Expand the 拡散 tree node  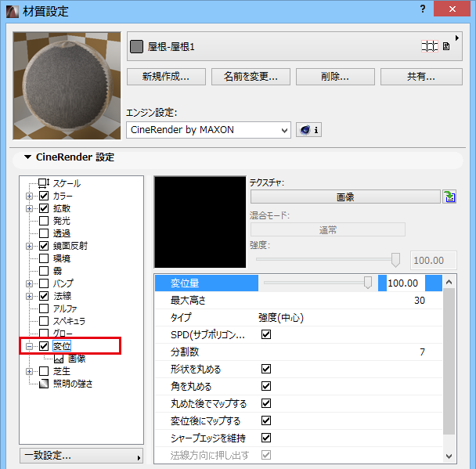click(29, 208)
